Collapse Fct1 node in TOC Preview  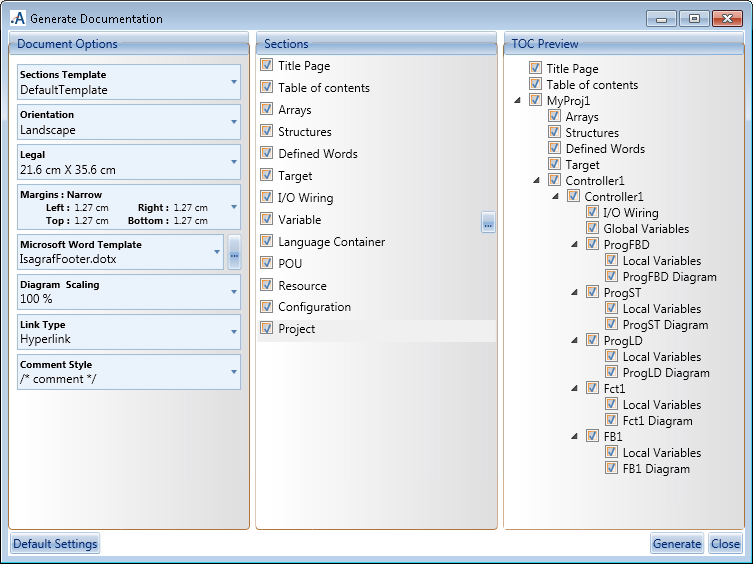(574, 389)
